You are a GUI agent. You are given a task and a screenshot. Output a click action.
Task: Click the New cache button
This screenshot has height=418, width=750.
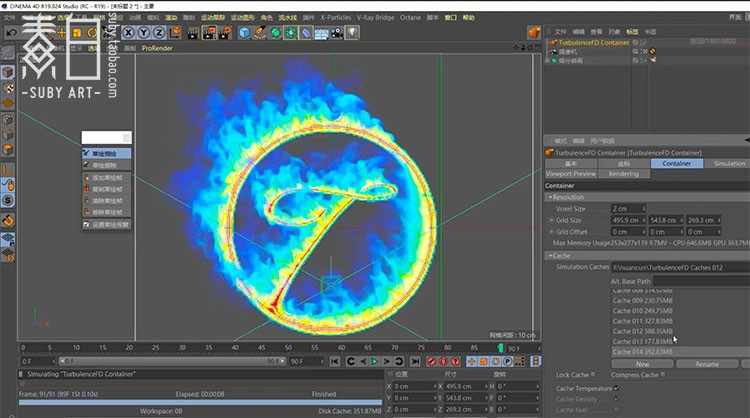642,364
